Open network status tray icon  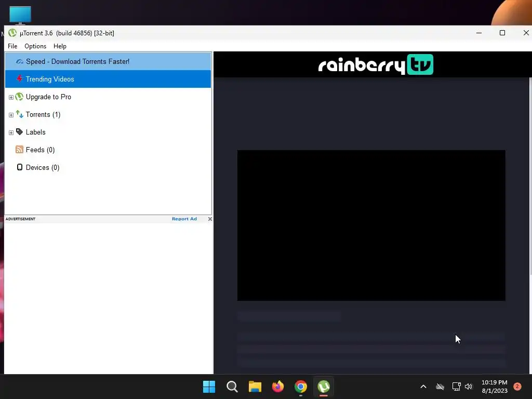[456, 387]
